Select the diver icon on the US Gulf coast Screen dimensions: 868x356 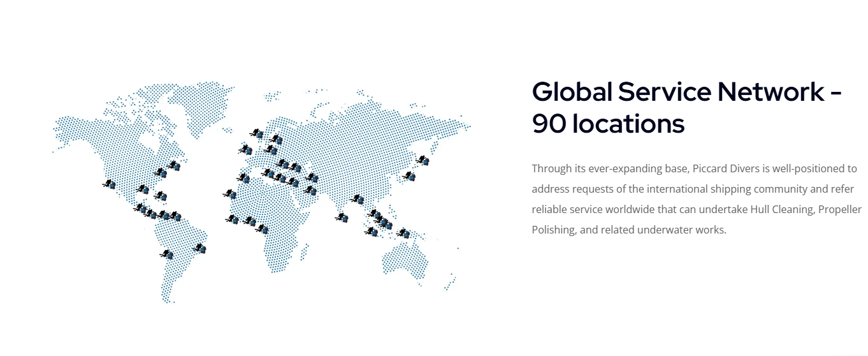tap(143, 189)
